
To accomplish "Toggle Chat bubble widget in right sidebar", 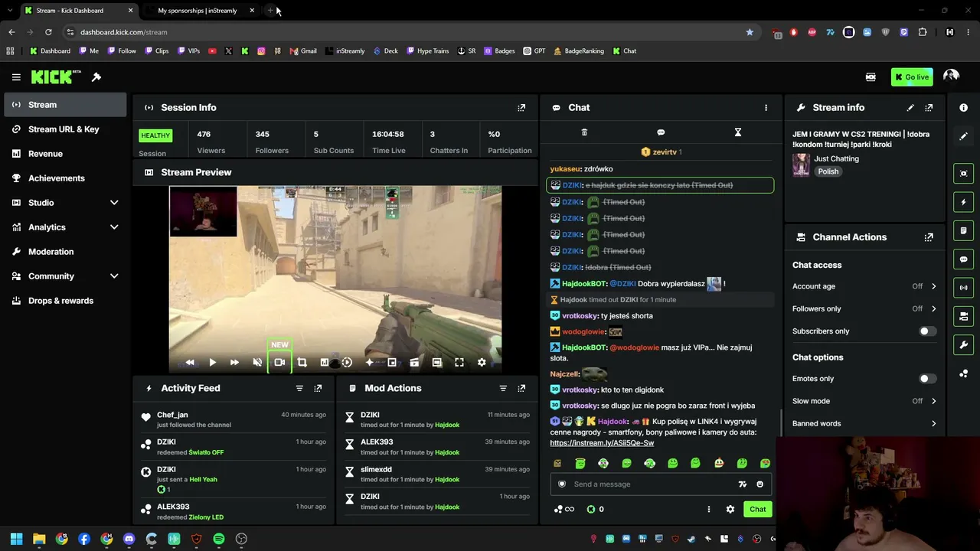I will pos(963,259).
